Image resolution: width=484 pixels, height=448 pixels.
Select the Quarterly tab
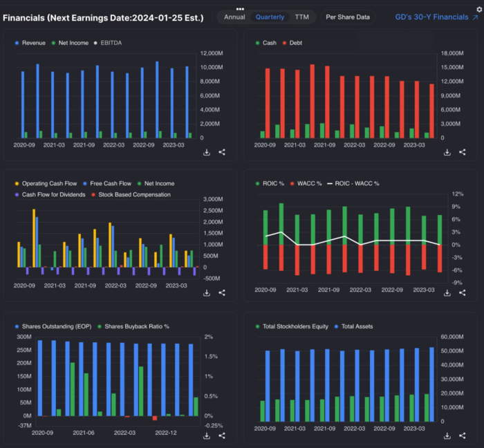click(270, 17)
